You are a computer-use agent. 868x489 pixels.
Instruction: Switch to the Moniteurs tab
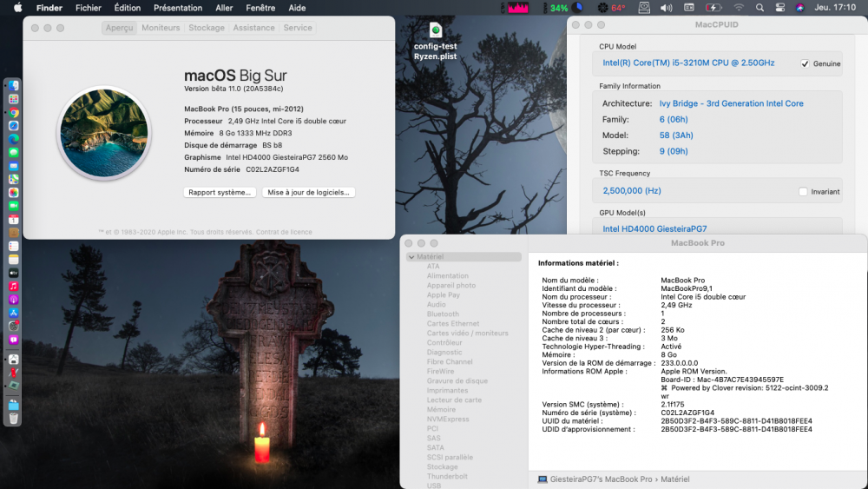click(x=161, y=28)
